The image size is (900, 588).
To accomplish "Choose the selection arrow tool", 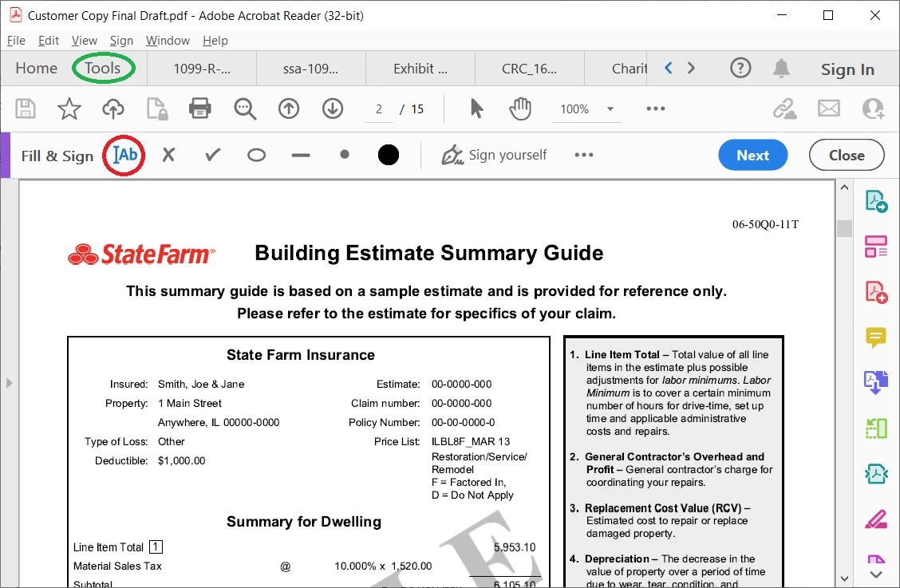I will (476, 109).
